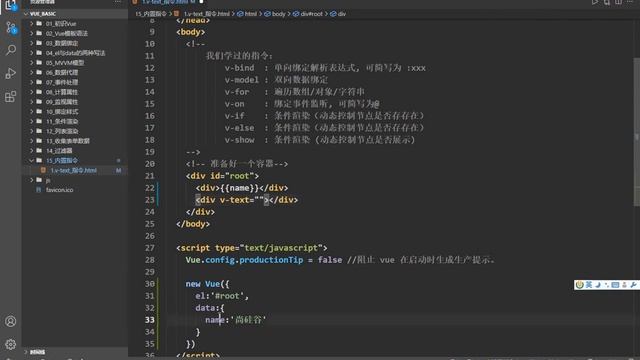The height and width of the screenshot is (360, 640).
Task: Click the v-model comment line 13
Action: click(x=276, y=80)
